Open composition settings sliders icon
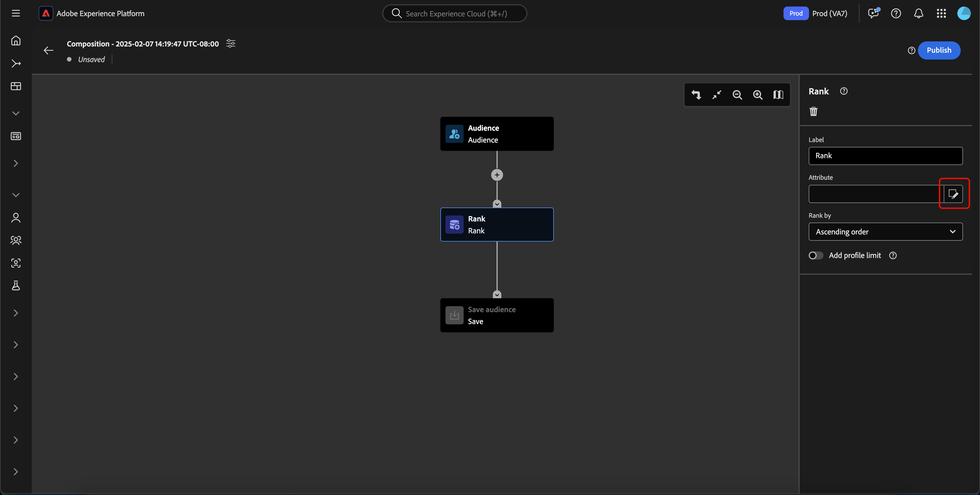This screenshot has height=495, width=980. [231, 43]
